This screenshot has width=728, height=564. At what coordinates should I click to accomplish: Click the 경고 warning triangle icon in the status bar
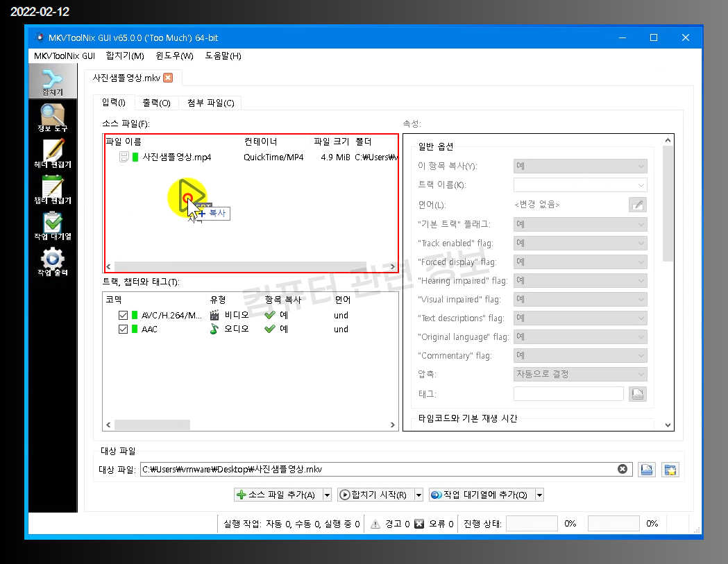375,524
